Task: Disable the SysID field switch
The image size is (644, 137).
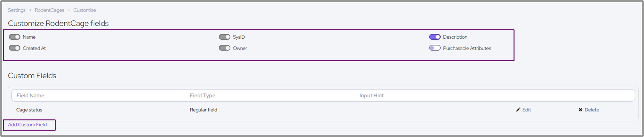Action: click(x=224, y=37)
